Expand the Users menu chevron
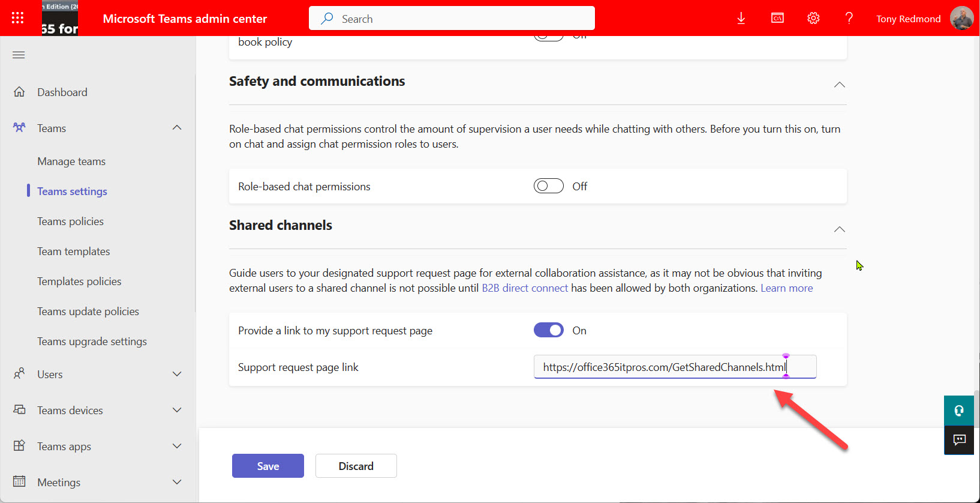The image size is (980, 503). pos(177,374)
